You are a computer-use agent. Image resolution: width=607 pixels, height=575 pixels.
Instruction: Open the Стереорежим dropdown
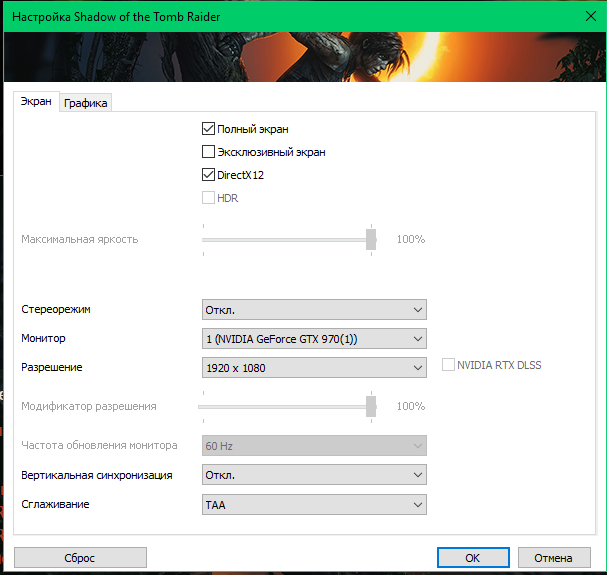pos(314,310)
